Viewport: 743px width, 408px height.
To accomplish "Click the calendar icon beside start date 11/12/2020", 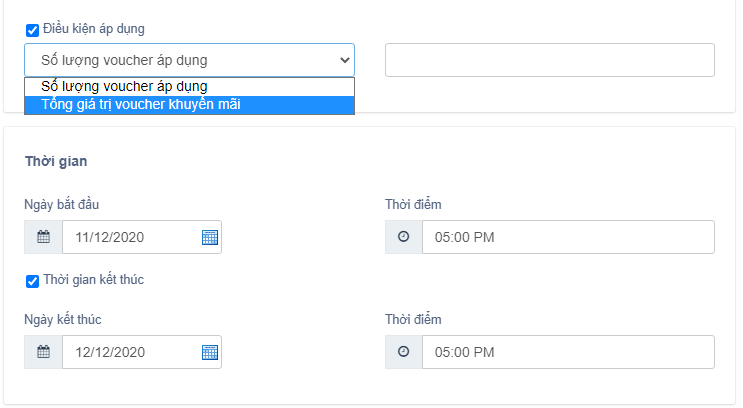I will [x=43, y=237].
